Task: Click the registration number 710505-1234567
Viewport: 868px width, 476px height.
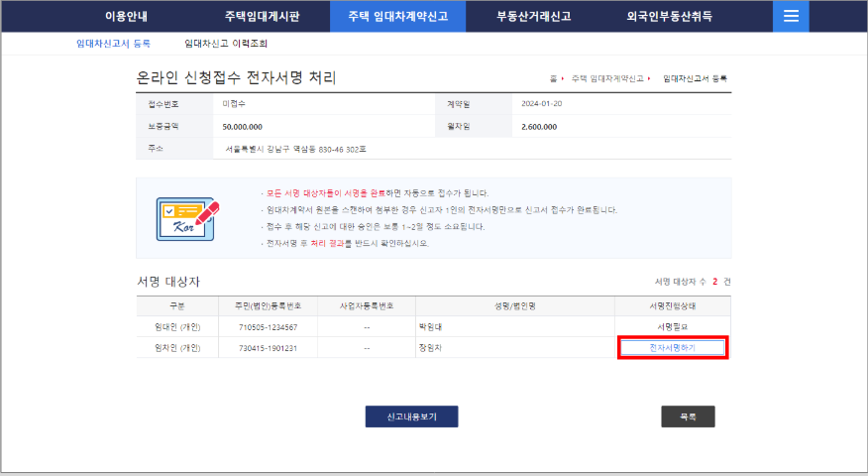Action: (x=268, y=327)
